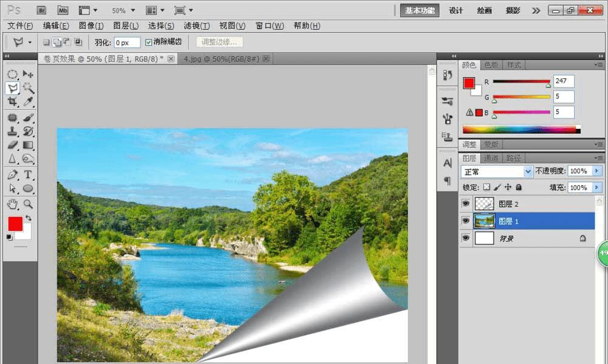Select the Polygonal Lasso tool

[x=12, y=88]
